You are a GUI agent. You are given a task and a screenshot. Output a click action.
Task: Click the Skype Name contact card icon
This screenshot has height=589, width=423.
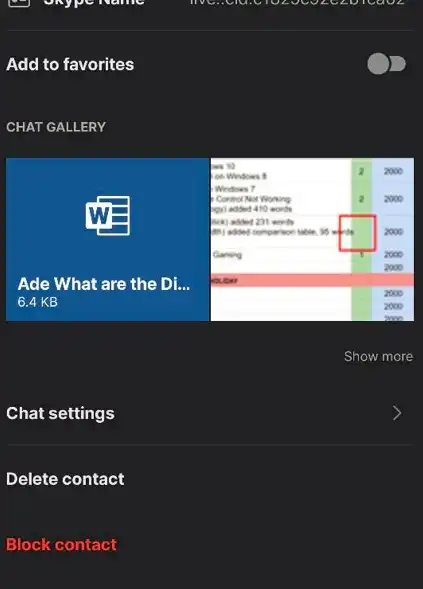pos(19,2)
